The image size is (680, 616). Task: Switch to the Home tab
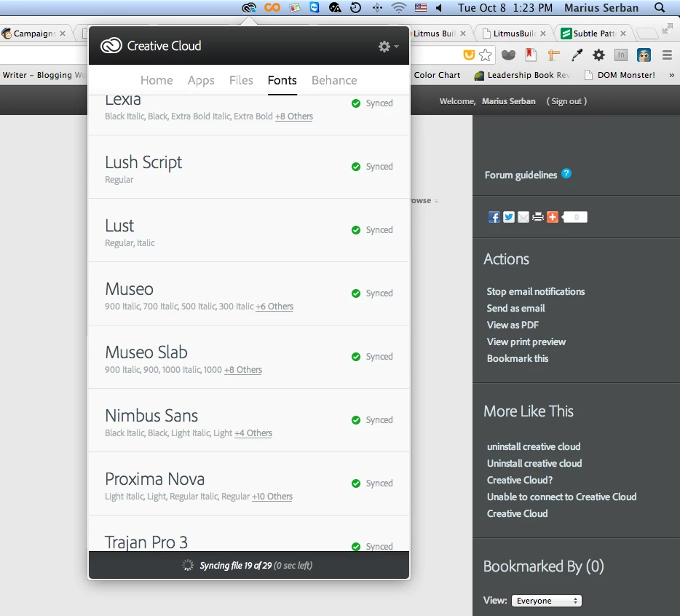pyautogui.click(x=157, y=80)
